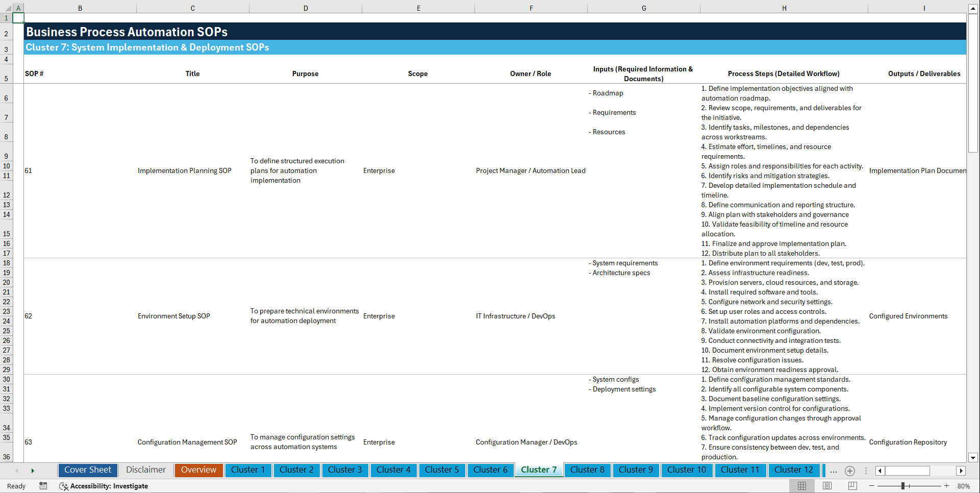Click the horizontal scrollbar thumb
The width and height of the screenshot is (980, 493).
(907, 471)
